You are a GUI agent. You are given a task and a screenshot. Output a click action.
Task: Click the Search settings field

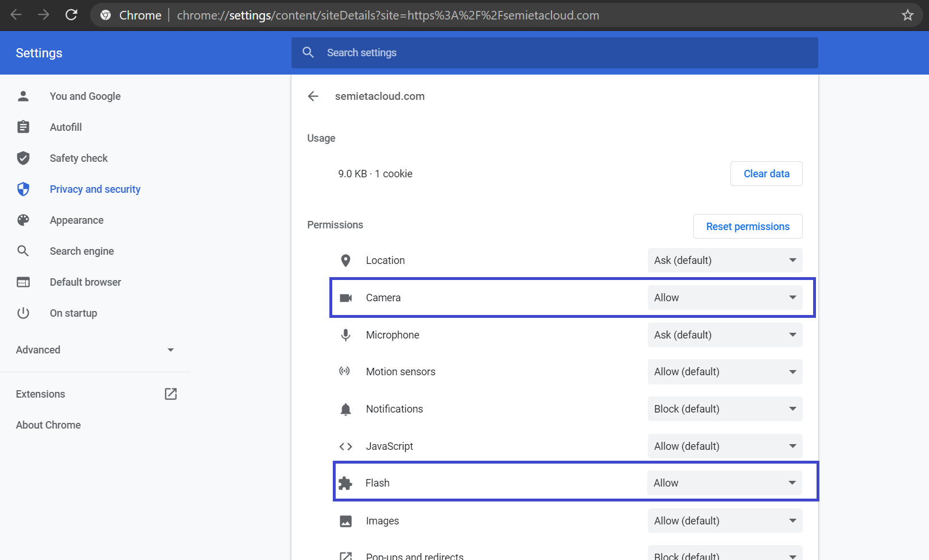coord(555,53)
